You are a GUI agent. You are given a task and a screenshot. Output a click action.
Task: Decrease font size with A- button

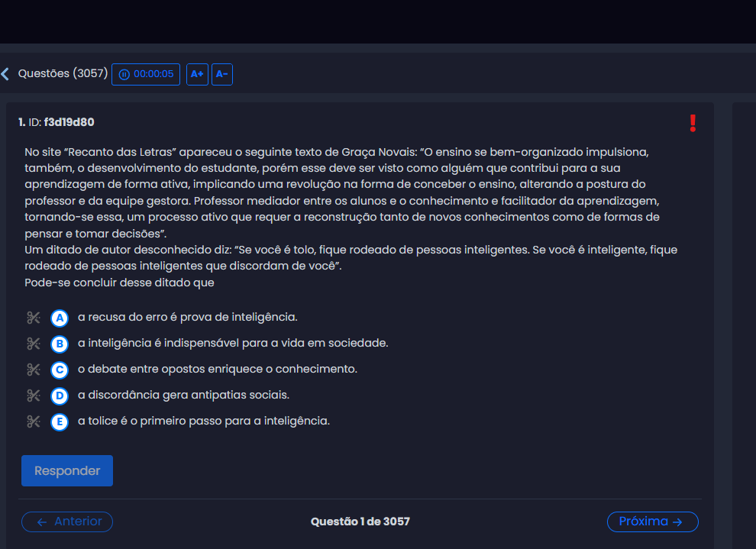point(221,74)
